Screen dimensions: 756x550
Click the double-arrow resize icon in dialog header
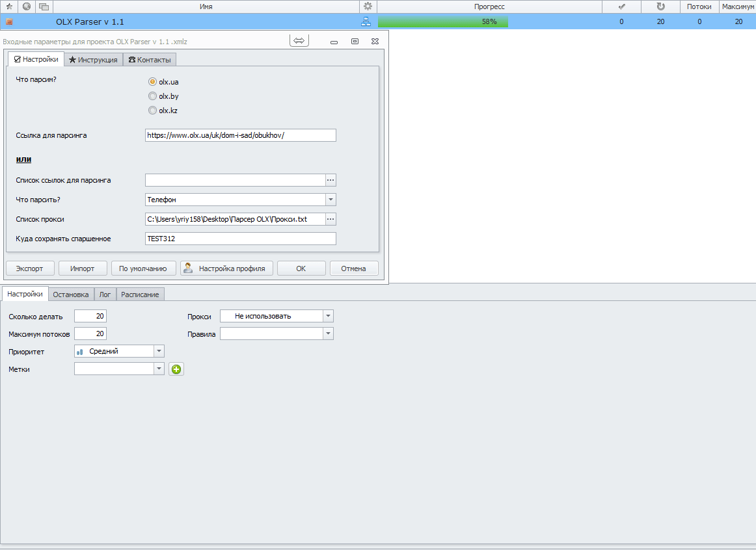299,41
